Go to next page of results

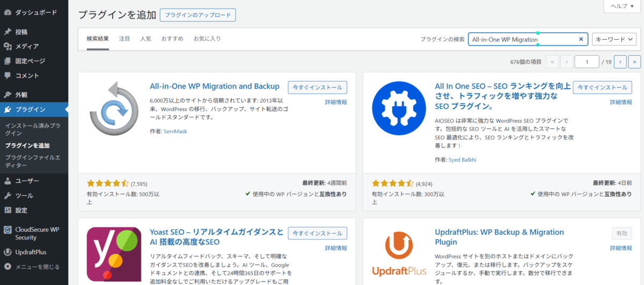pos(620,62)
